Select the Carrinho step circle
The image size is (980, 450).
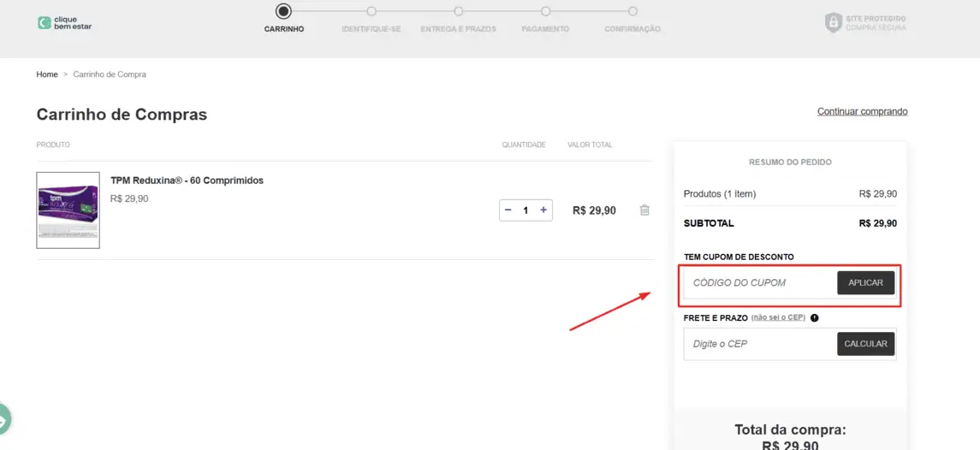point(284,10)
